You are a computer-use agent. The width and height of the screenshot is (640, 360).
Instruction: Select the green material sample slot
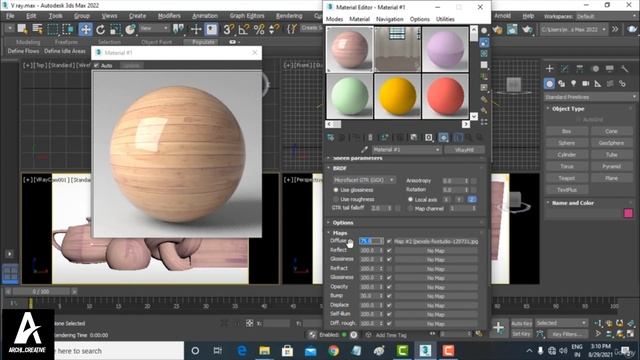click(349, 96)
